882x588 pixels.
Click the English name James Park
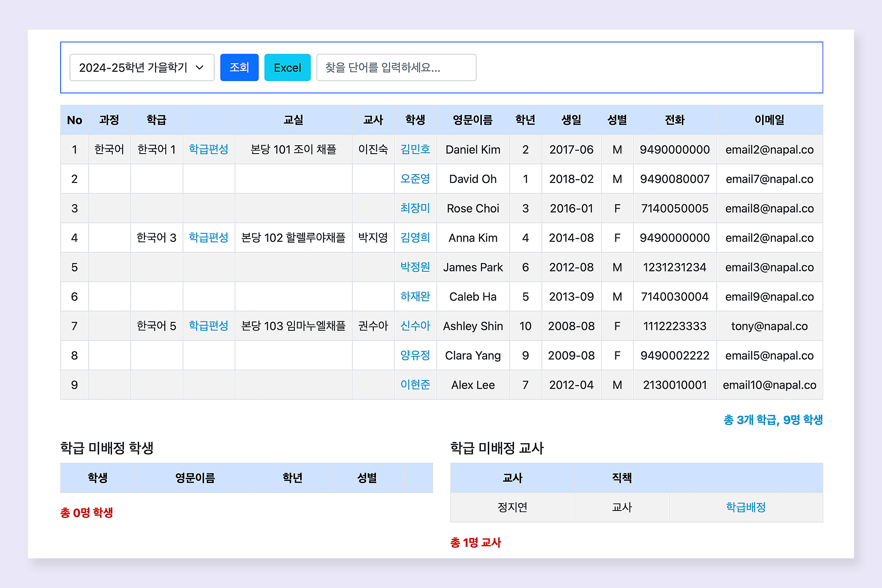pos(473,267)
